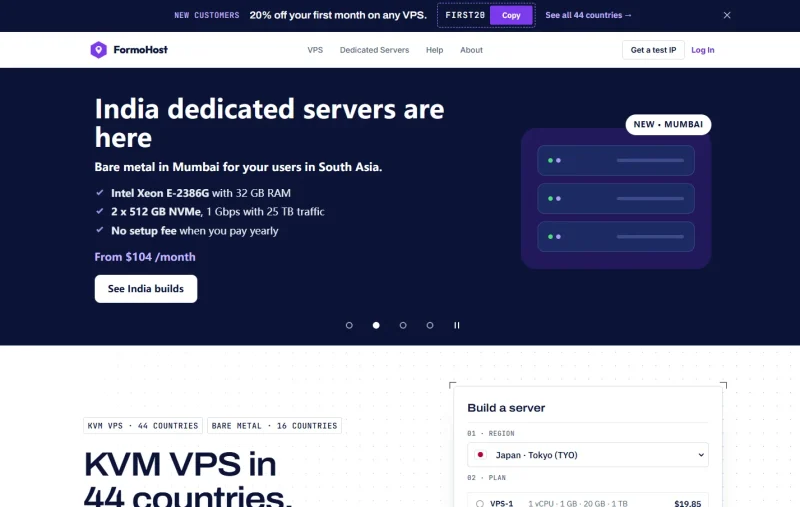
Task: Follow See all 44 countries link
Action: click(x=588, y=15)
